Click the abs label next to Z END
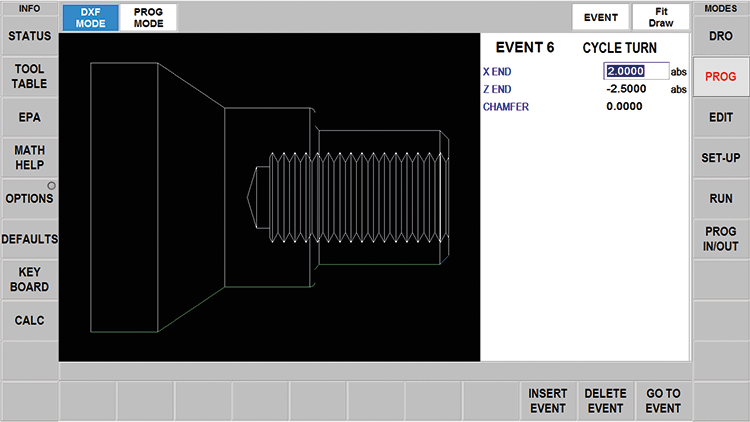 pos(678,89)
